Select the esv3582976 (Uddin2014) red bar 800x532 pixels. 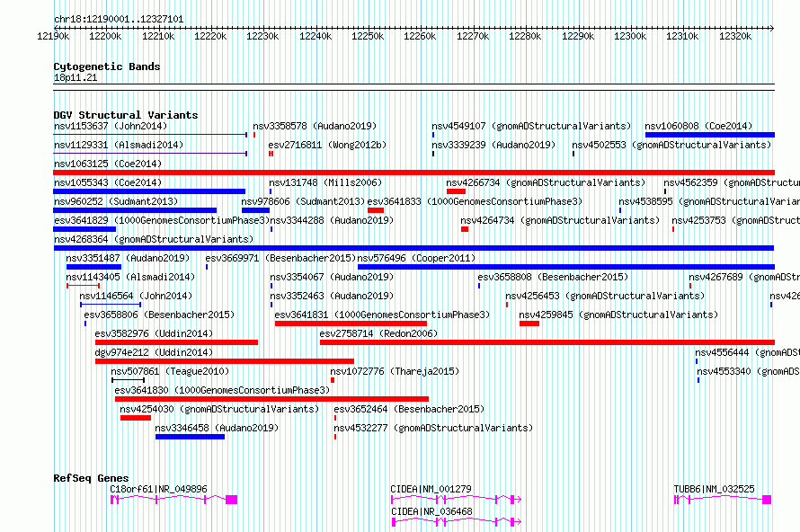[176, 342]
